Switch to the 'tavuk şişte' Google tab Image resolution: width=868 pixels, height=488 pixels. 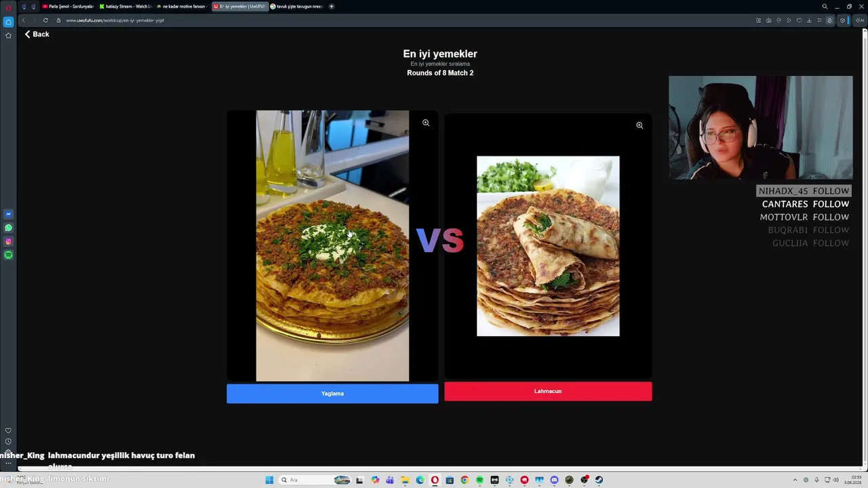click(297, 6)
